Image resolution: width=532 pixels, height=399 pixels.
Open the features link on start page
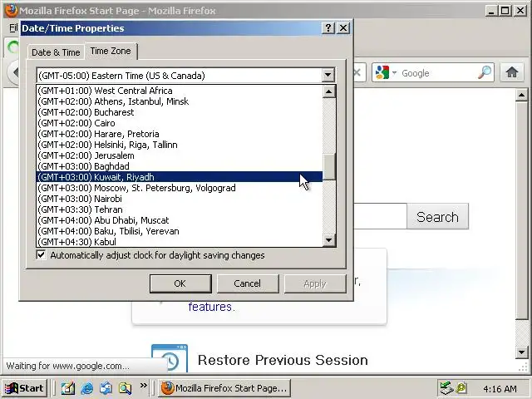coord(210,307)
